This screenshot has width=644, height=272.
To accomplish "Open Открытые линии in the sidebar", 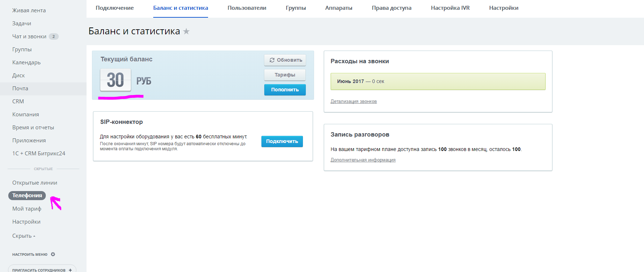I will [35, 183].
